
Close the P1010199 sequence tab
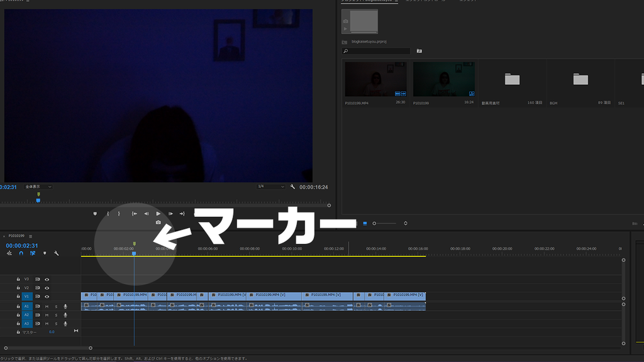coord(4,236)
